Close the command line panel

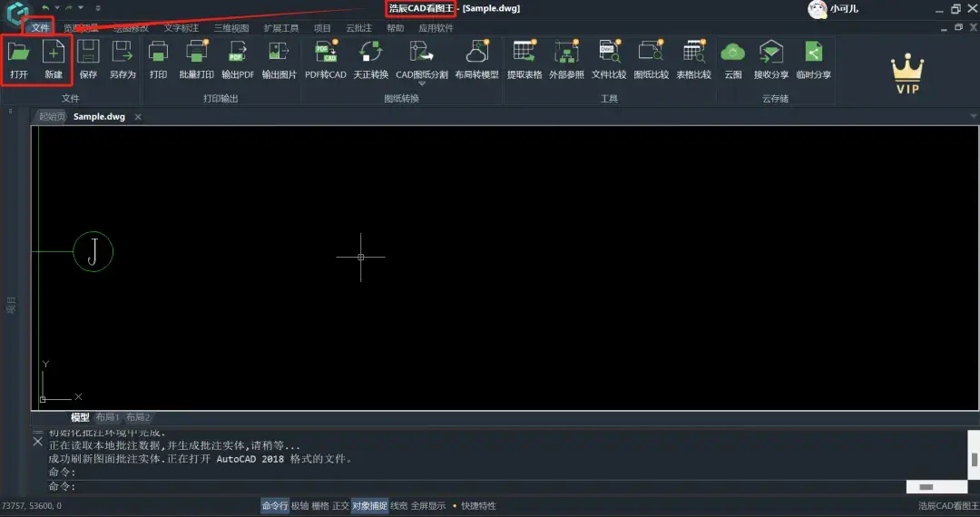(37, 442)
